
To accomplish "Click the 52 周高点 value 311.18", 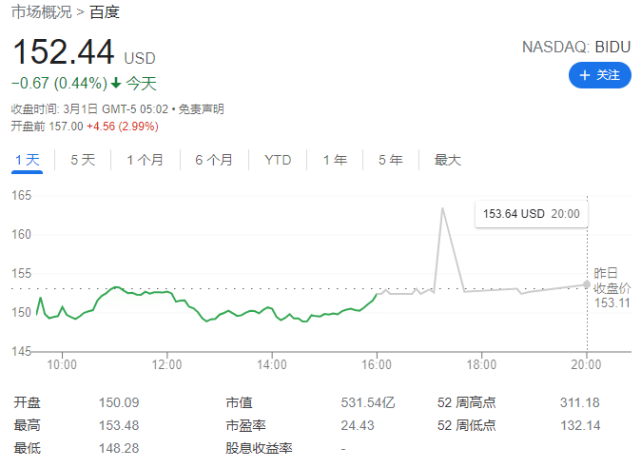I will click(x=580, y=403).
